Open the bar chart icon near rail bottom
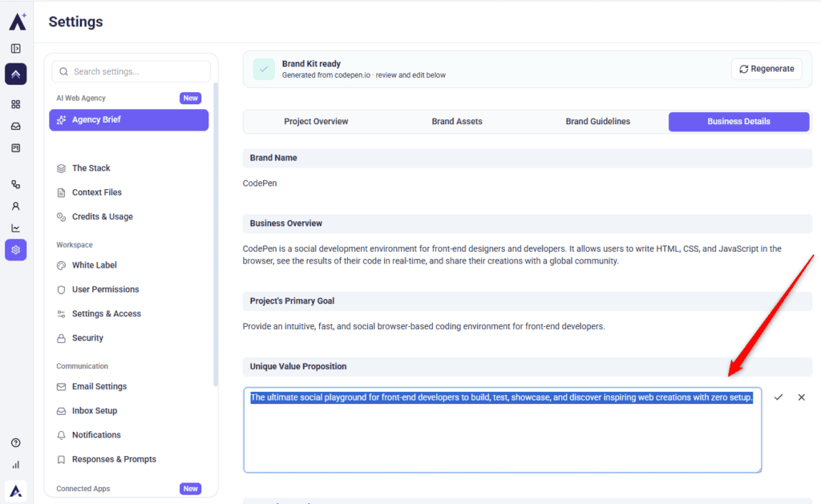The image size is (821, 504). (16, 465)
